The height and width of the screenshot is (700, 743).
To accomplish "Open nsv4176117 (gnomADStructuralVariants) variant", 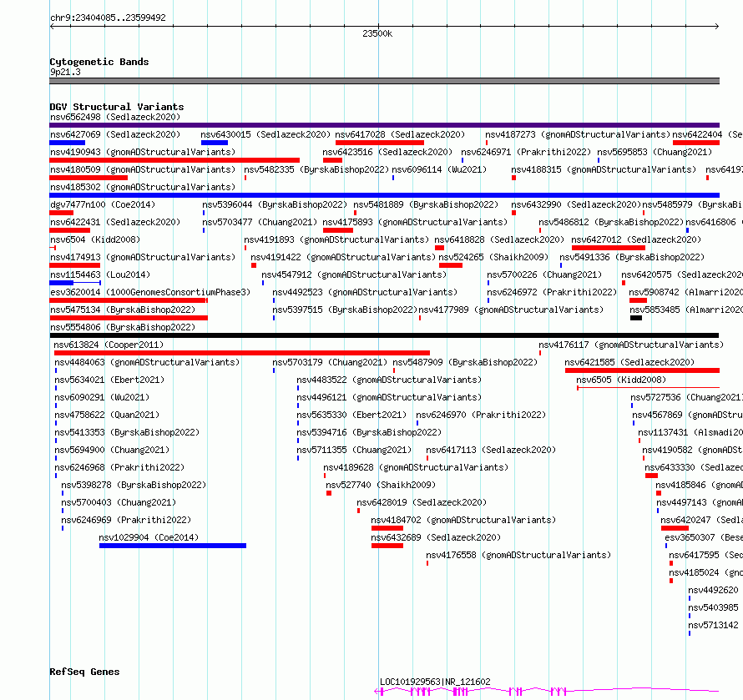I will pyautogui.click(x=630, y=345).
